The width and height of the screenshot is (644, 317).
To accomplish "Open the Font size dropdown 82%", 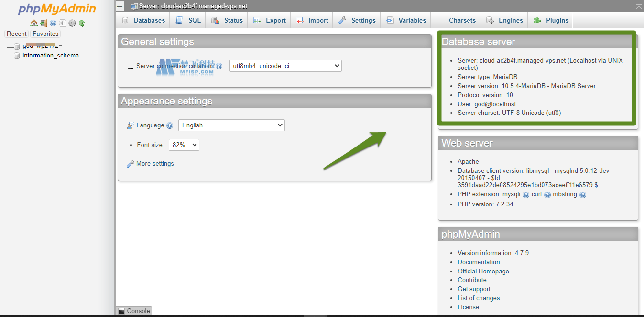I will pyautogui.click(x=184, y=145).
